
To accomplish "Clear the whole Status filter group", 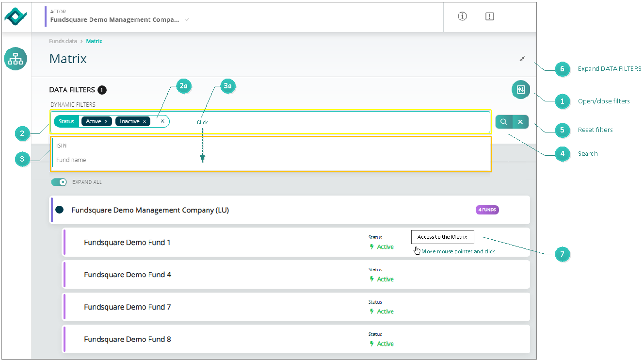I will click(x=162, y=121).
